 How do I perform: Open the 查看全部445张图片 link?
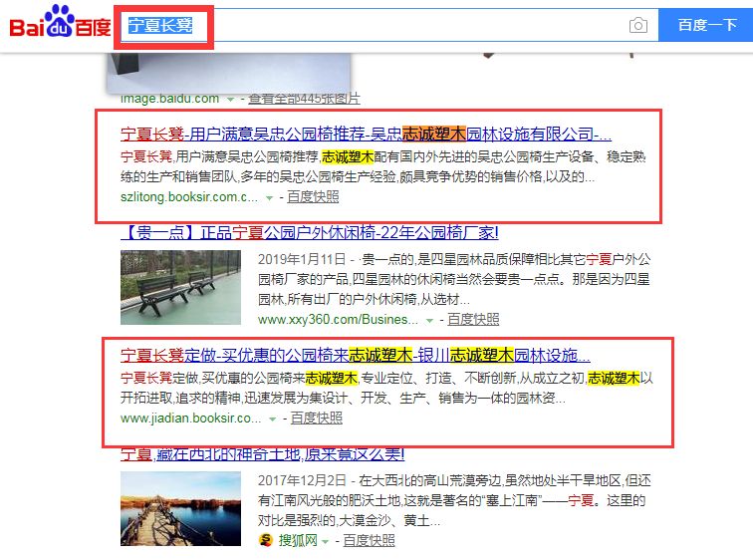pos(304,99)
